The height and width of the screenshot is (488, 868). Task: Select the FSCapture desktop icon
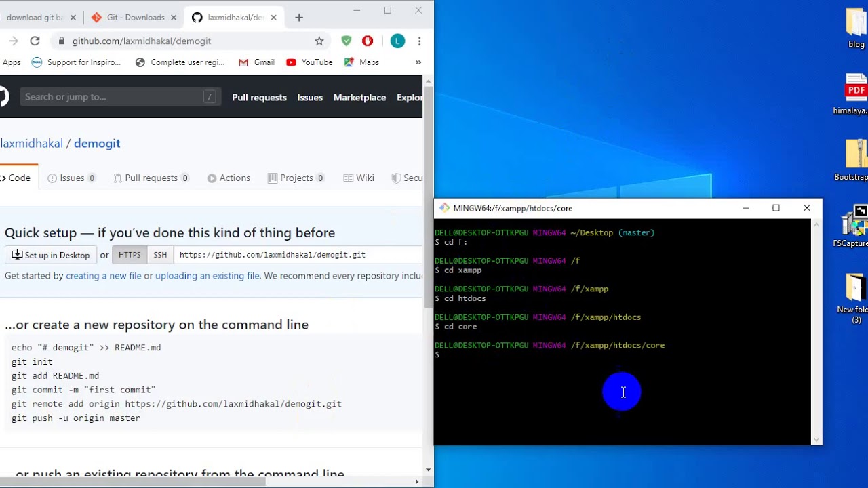click(x=852, y=226)
